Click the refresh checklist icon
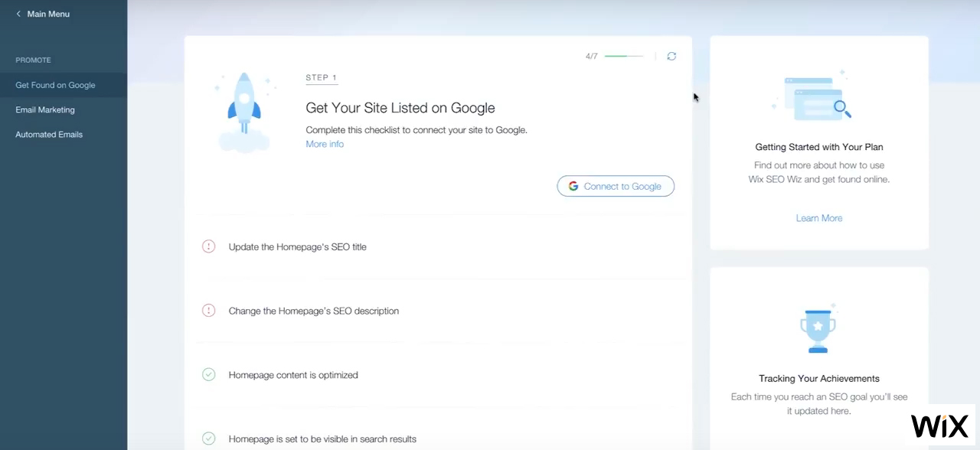 click(x=671, y=56)
